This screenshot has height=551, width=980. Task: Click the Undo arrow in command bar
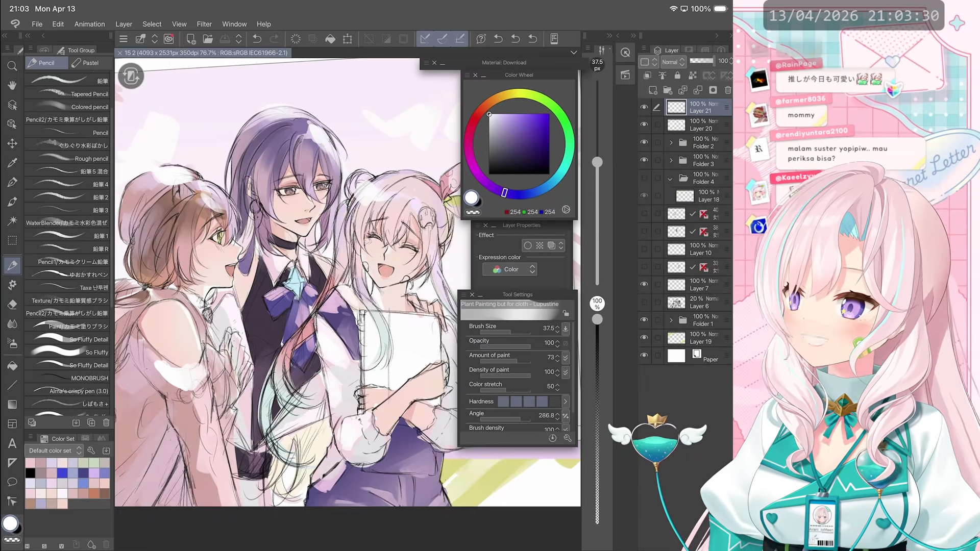257,39
